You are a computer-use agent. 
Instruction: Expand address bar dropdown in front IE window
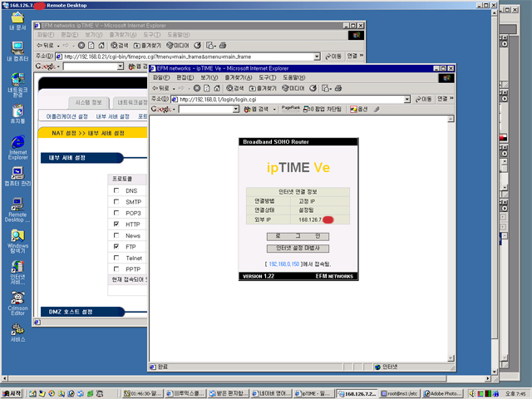tap(407, 99)
